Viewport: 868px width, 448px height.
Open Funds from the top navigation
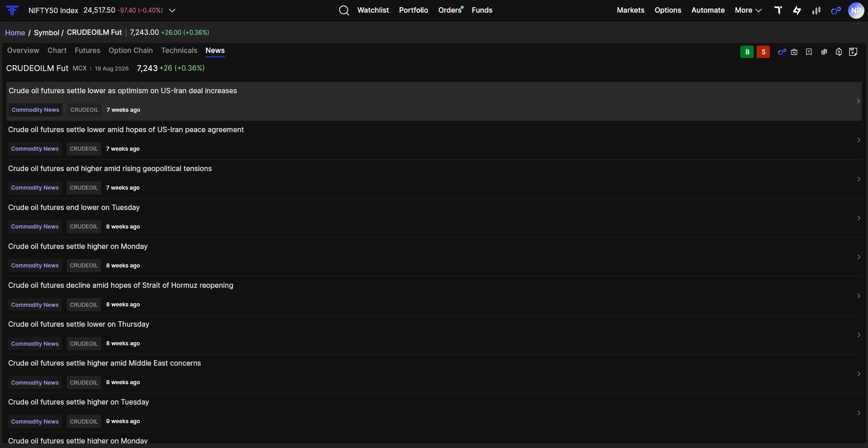(x=482, y=10)
